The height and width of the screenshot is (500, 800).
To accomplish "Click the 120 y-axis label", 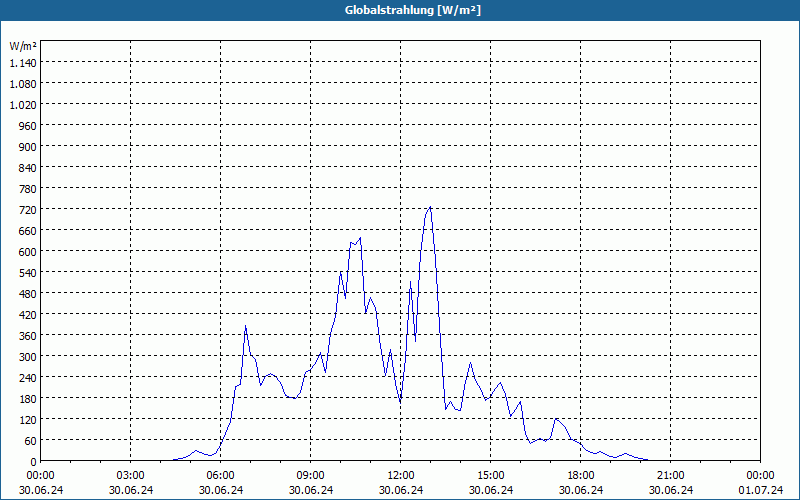I will pyautogui.click(x=28, y=420).
